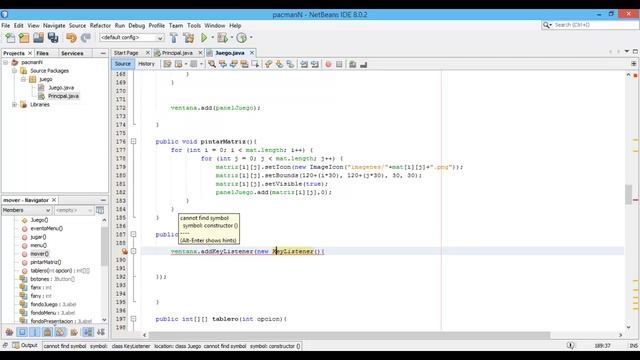Screen dimensions: 640x360
Task: Open the default config dropdown
Action: click(131, 38)
